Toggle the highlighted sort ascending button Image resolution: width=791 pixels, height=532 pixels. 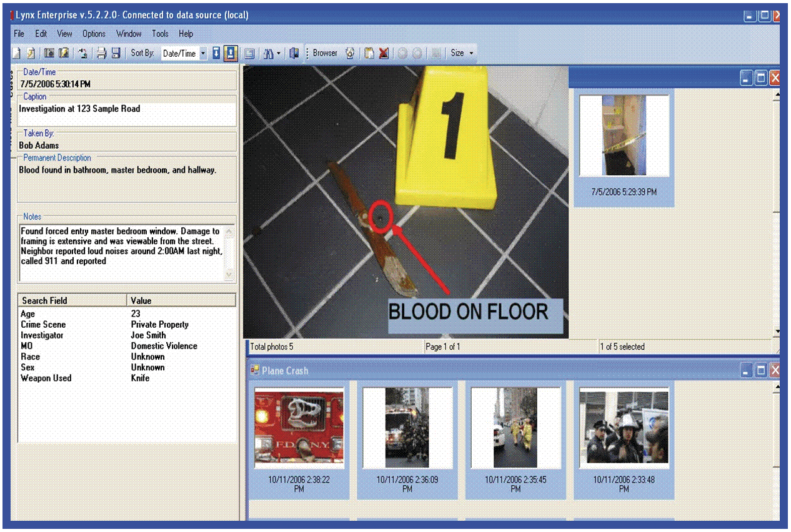coord(231,54)
